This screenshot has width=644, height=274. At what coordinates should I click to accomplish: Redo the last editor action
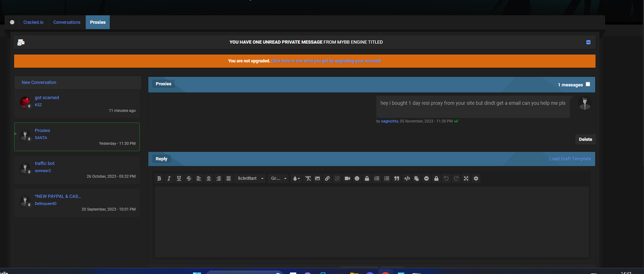coord(456,178)
